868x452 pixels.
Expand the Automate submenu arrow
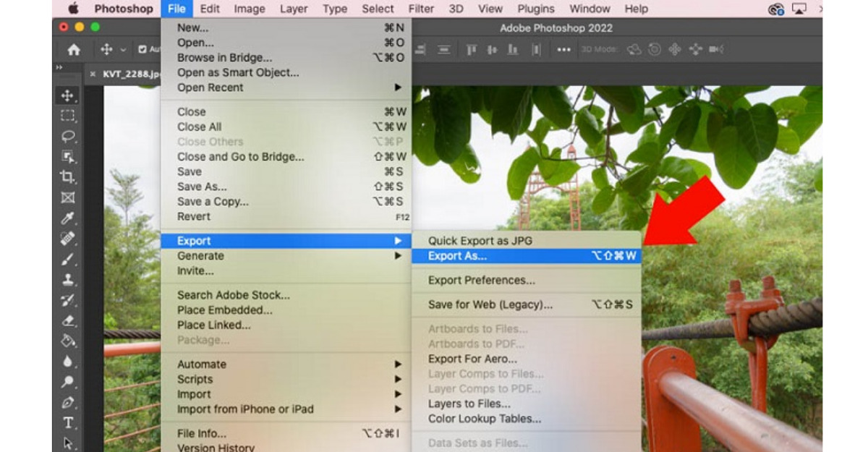coord(398,364)
